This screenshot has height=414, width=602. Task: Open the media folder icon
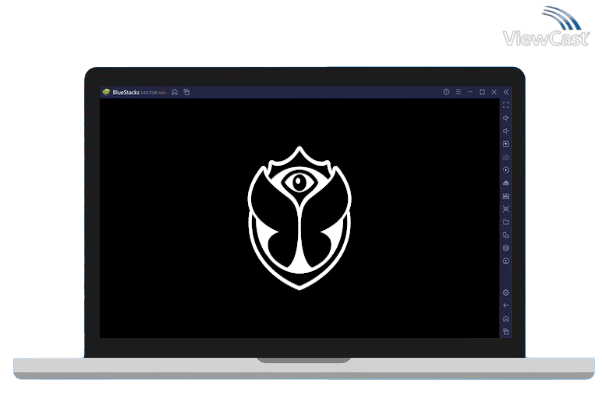[x=506, y=222]
